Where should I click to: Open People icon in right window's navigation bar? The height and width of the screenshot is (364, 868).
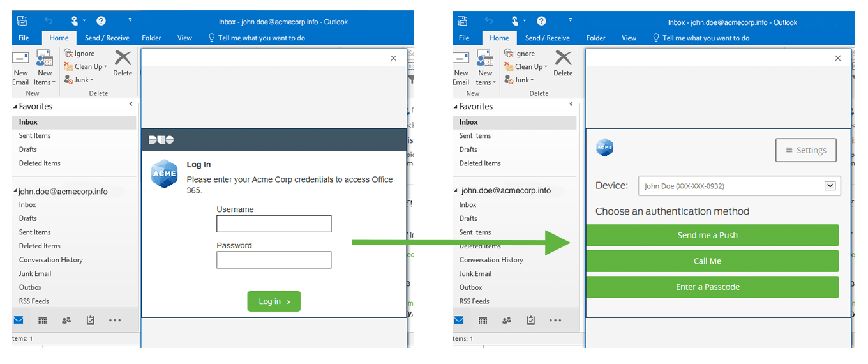pyautogui.click(x=507, y=320)
